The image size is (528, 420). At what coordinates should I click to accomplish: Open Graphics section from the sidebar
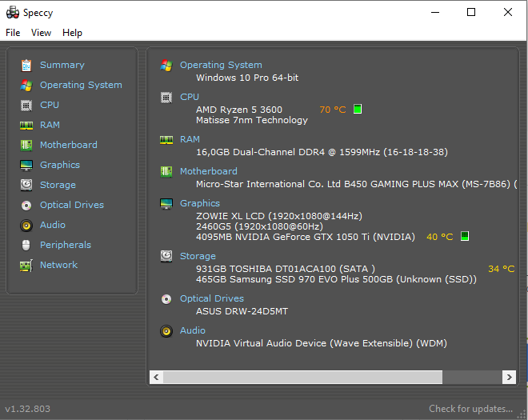(60, 165)
